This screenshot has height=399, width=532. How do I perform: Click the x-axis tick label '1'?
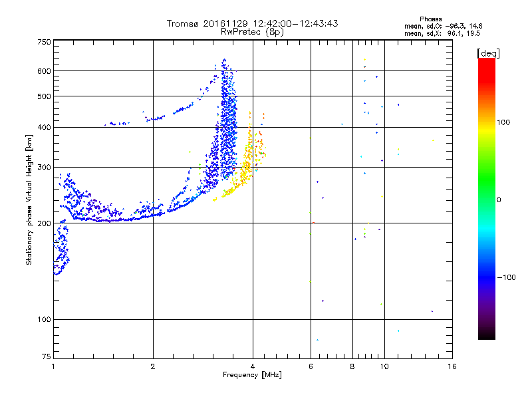54,366
